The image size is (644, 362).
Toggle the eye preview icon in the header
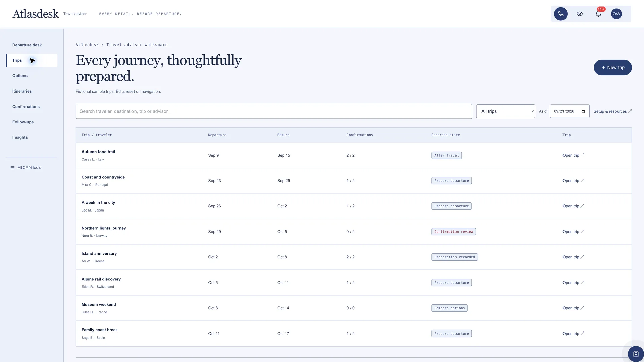tap(579, 14)
